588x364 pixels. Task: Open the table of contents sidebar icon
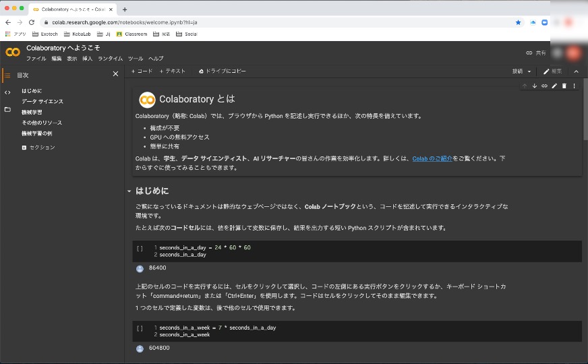pyautogui.click(x=7, y=75)
